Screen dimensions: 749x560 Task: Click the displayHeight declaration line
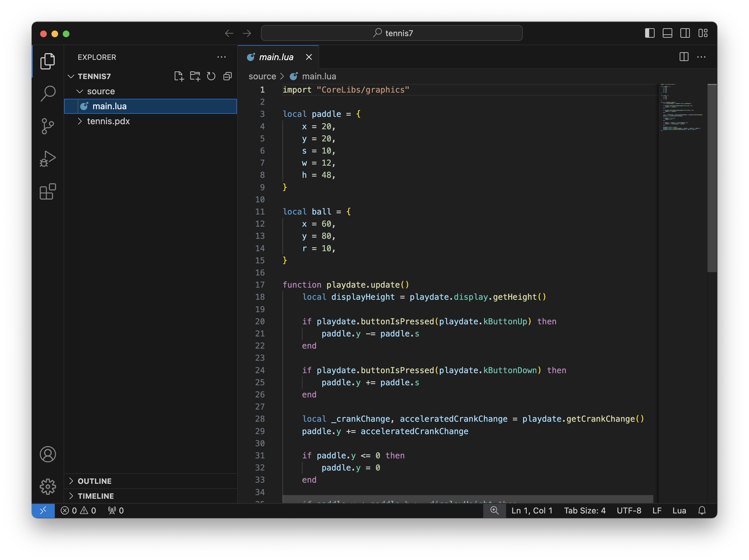424,297
